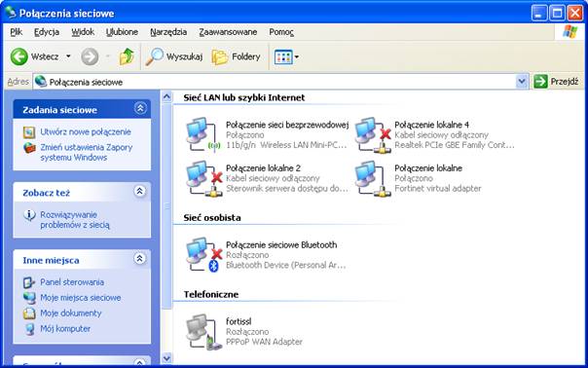The width and height of the screenshot is (588, 368).
Task: Select Połączenie sieci bezprzewodowej connection icon
Action: [203, 134]
